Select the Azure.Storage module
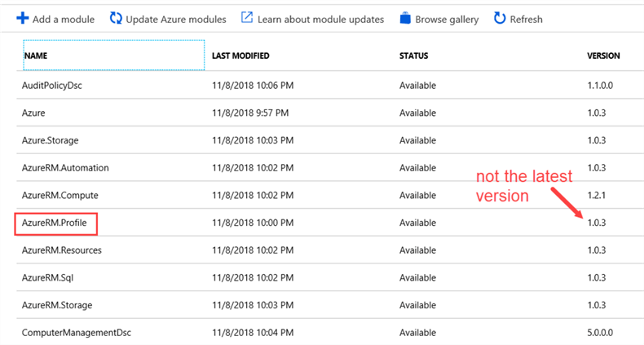Screen dimensions: 644x345 point(50,140)
